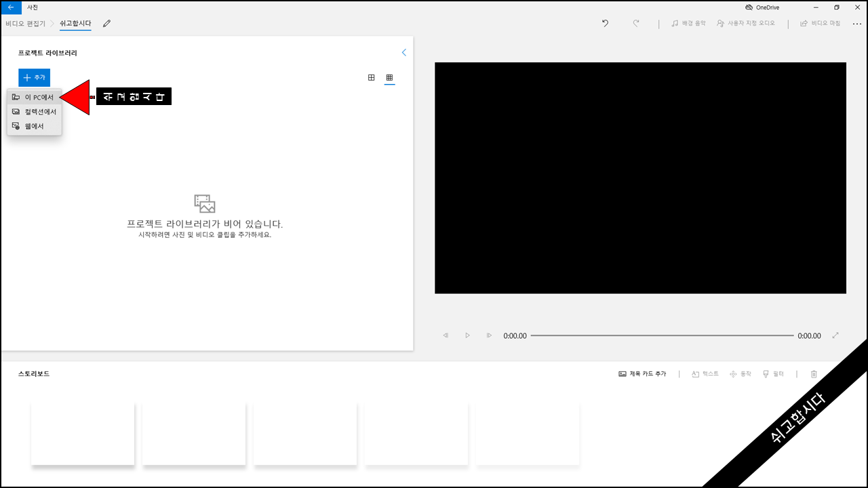Switch library to large grid view
The width and height of the screenshot is (868, 488).
point(371,78)
